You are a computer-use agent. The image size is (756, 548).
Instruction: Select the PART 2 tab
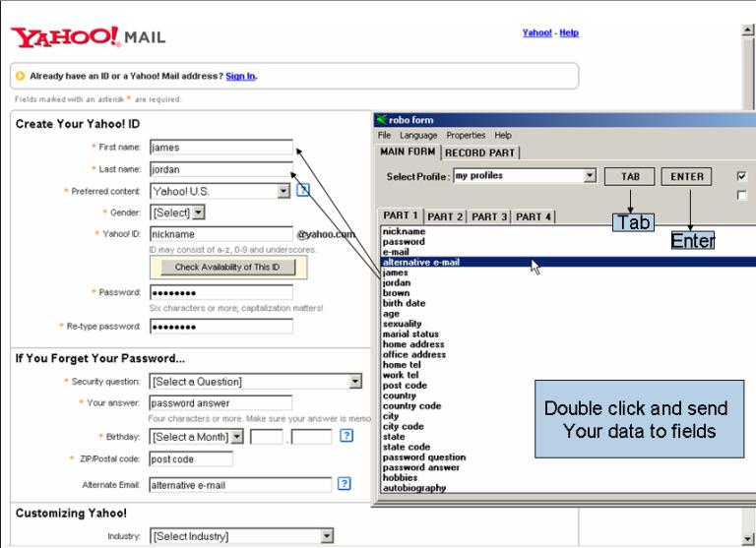[445, 216]
